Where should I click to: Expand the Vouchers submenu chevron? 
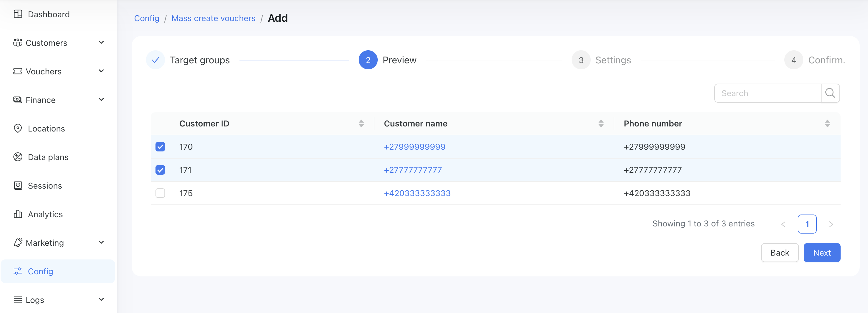(101, 71)
